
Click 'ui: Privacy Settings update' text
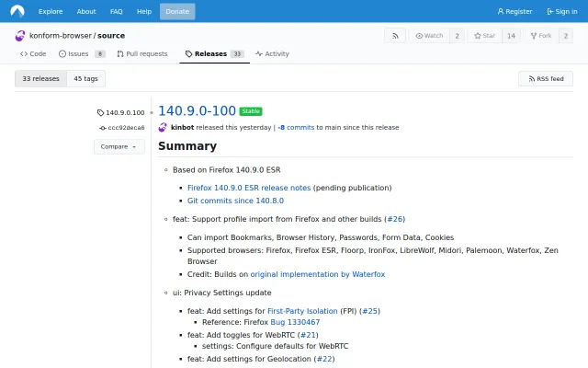click(222, 293)
